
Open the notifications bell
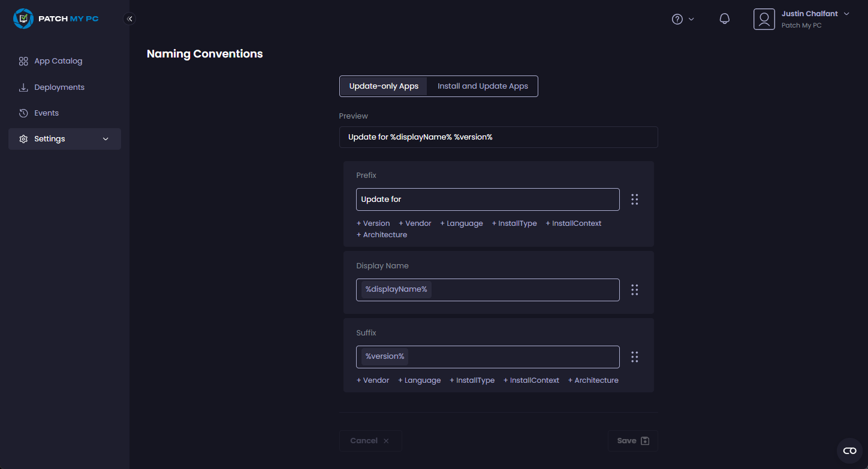pos(724,19)
